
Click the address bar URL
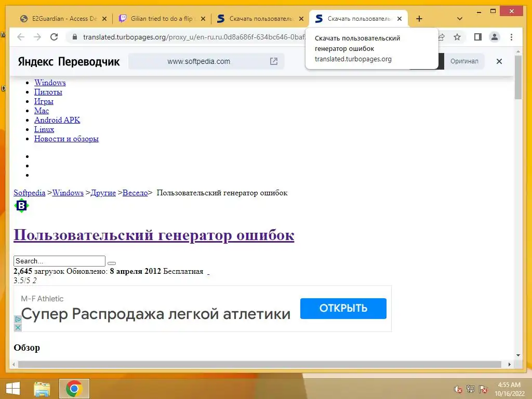click(193, 37)
